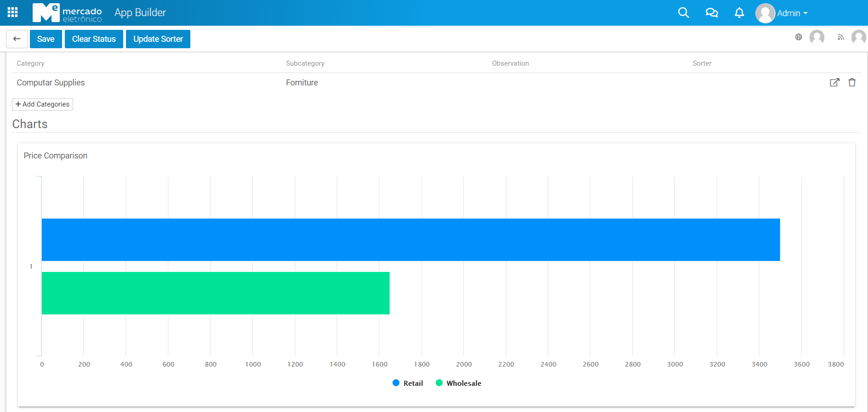
Task: Click the Save button
Action: coord(46,39)
